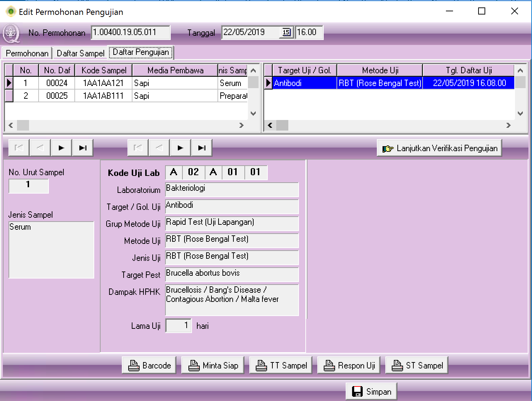
Task: Go to next record in test list
Action: [x=180, y=148]
